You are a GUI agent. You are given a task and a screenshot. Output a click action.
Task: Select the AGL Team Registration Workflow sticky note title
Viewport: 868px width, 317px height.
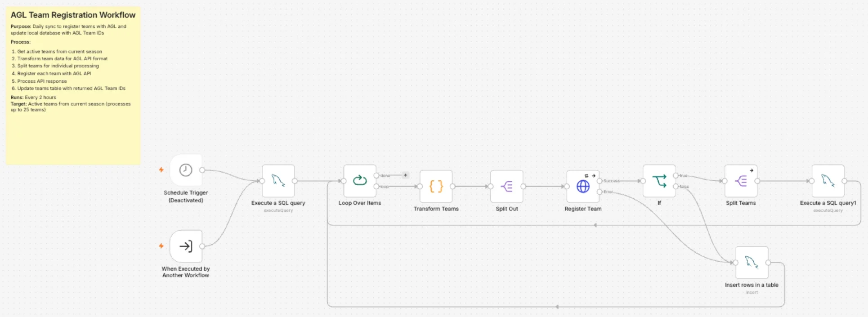click(73, 15)
